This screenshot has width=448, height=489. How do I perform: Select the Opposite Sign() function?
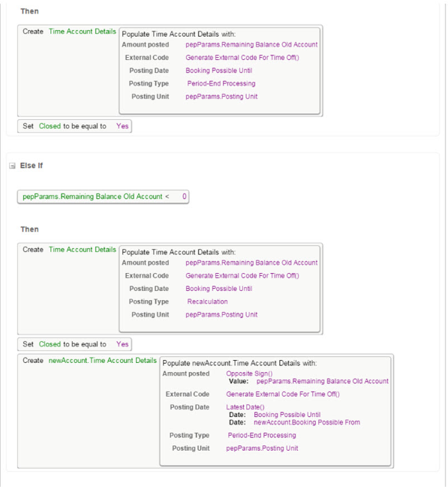(x=249, y=373)
